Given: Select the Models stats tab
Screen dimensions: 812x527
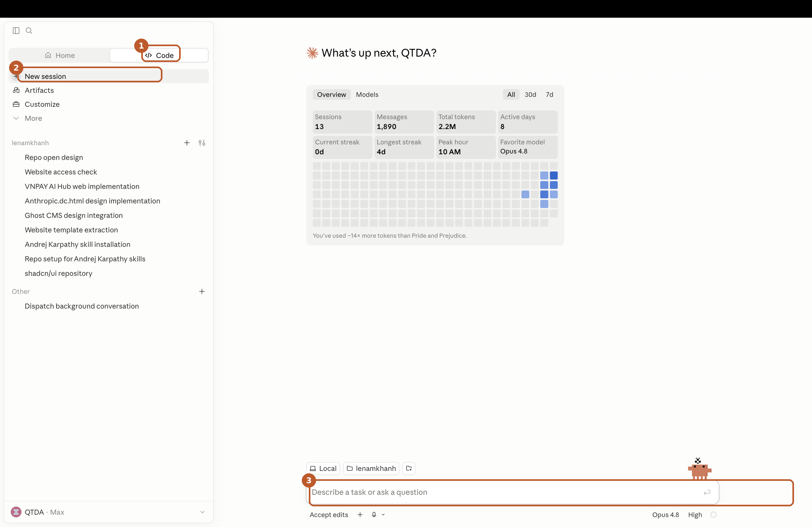Looking at the screenshot, I should coord(367,94).
